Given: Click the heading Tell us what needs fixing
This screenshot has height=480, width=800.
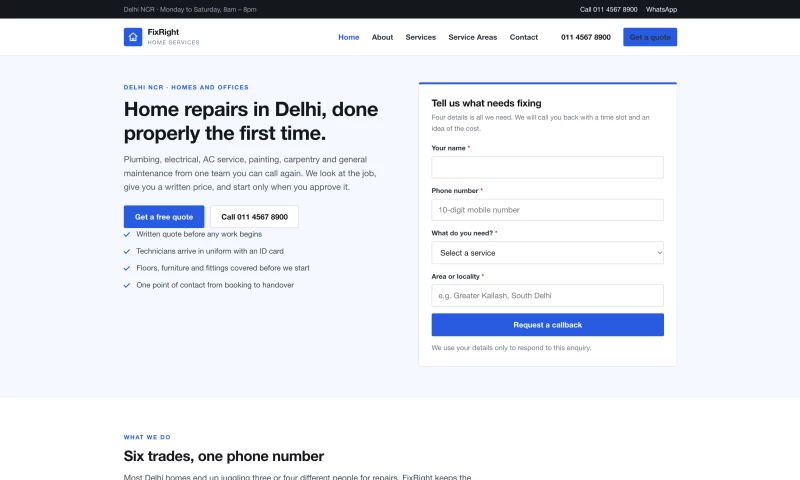Looking at the screenshot, I should [486, 103].
